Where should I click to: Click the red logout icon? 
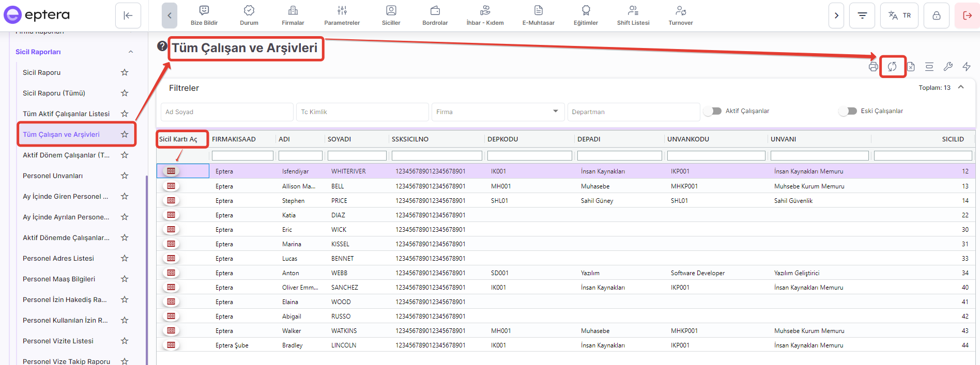click(967, 15)
